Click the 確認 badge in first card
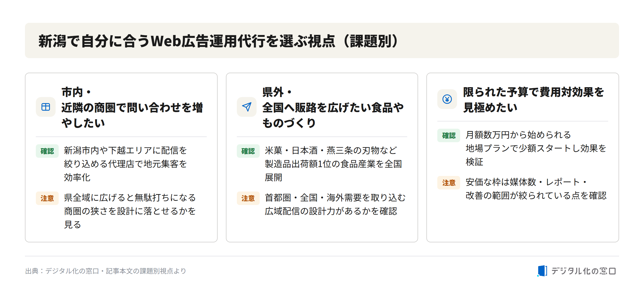Image resolution: width=644 pixels, height=301 pixels. 47,151
